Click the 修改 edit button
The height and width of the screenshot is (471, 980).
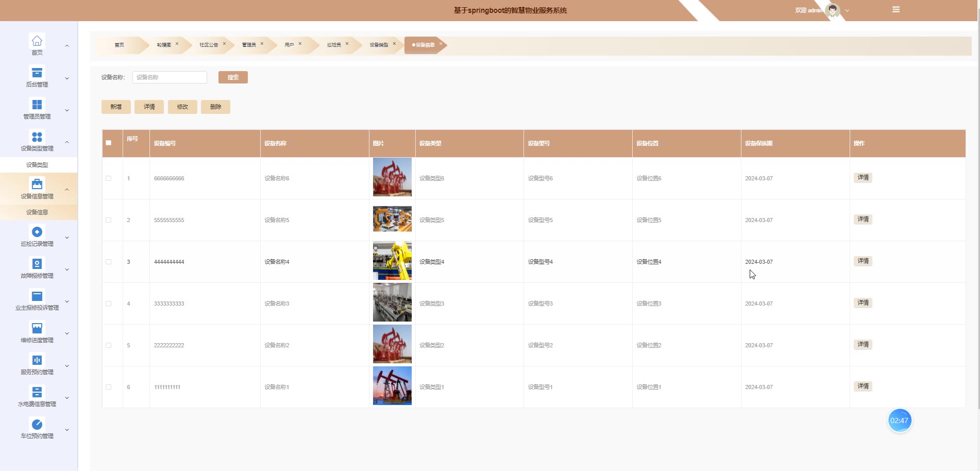[x=182, y=107]
